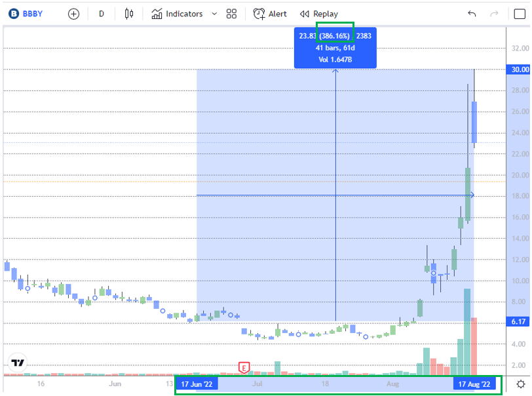Screen dimensions: 532x396
Task: Click the measurement info box 386.16%
Action: pyautogui.click(x=335, y=48)
